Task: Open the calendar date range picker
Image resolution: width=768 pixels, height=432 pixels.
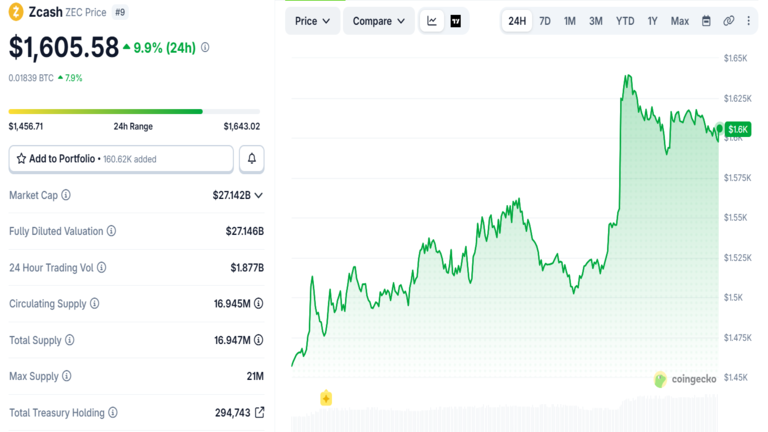Action: pos(706,21)
